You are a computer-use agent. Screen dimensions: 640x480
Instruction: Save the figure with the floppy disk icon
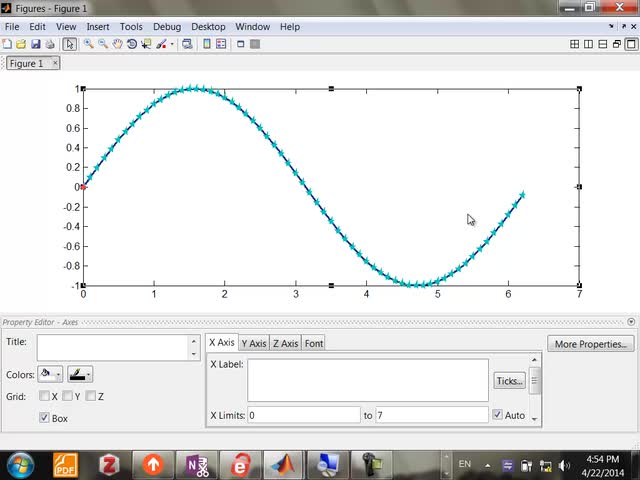36,44
